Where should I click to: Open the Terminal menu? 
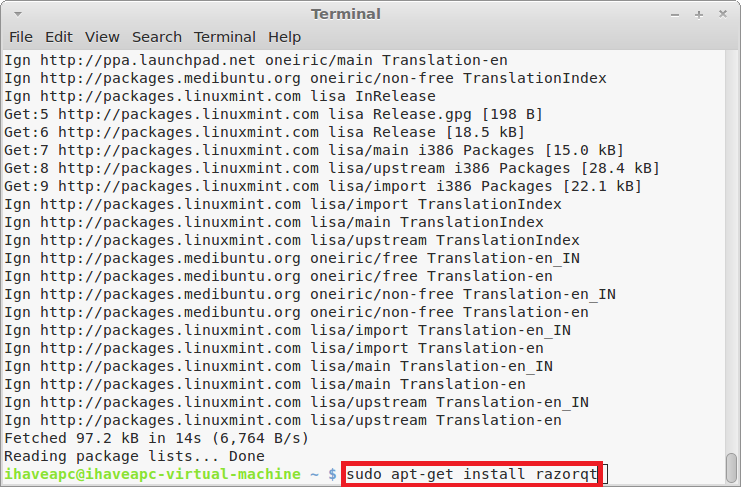tap(225, 37)
